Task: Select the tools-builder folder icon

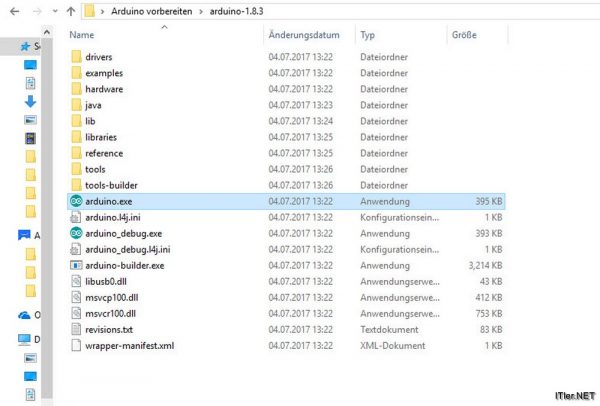Action: (x=76, y=185)
